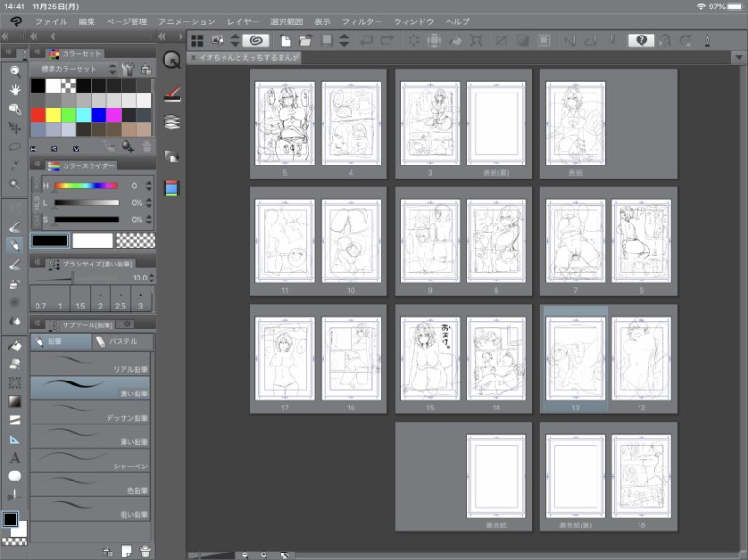Select the Eraser tool
748x560 pixels.
(15, 364)
